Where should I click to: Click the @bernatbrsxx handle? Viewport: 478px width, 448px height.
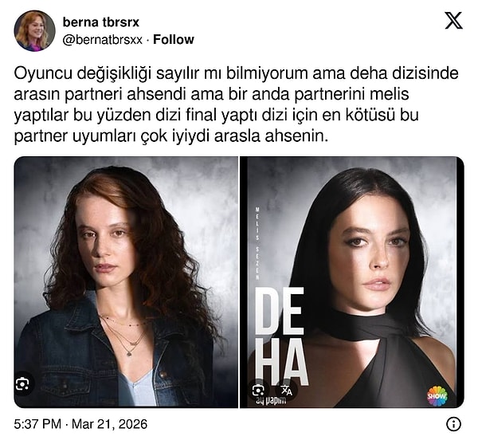tap(103, 40)
